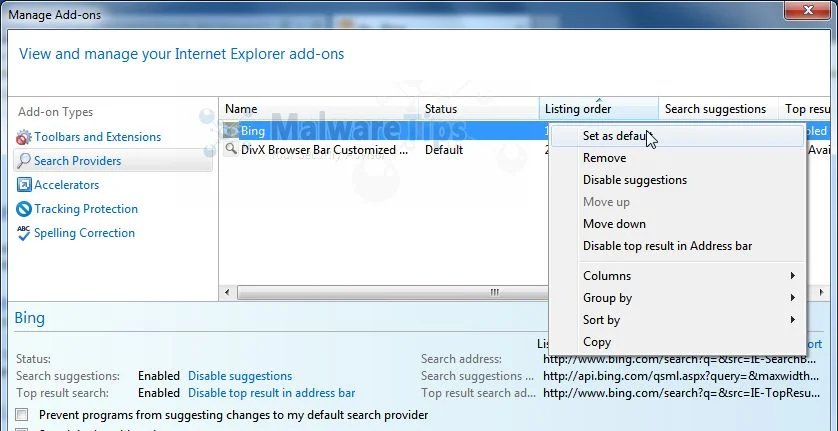Open Accelerators add-on type

tap(66, 185)
